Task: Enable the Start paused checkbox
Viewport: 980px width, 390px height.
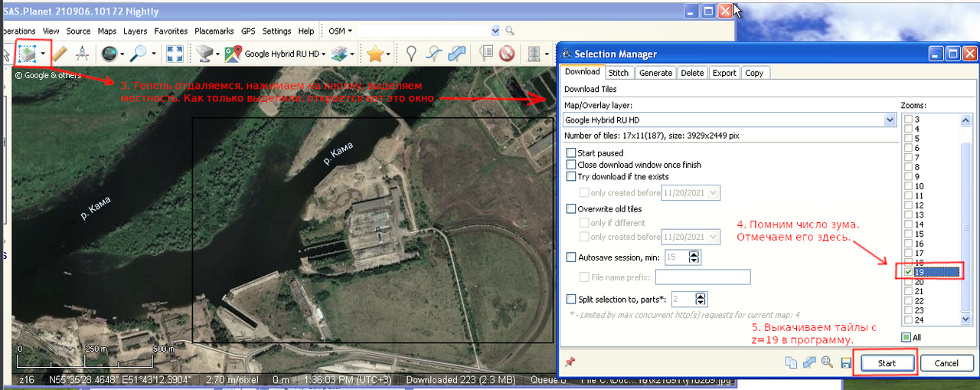Action: coord(571,153)
